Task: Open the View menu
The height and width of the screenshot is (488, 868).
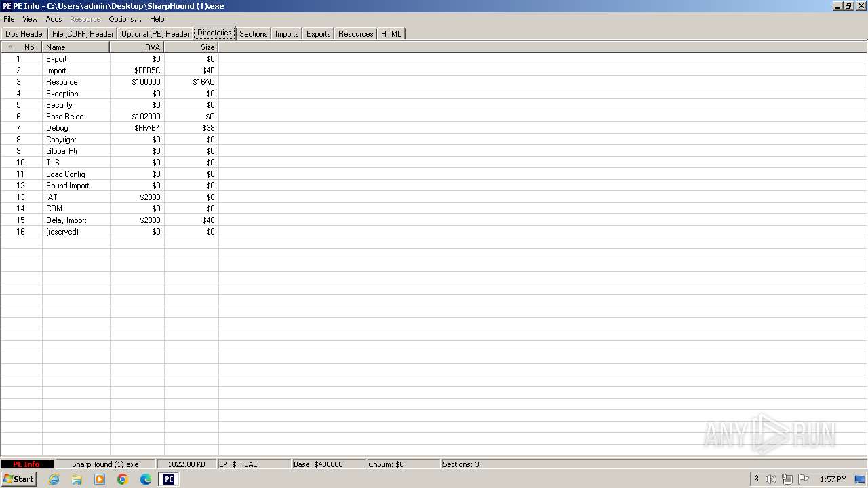Action: tap(30, 19)
